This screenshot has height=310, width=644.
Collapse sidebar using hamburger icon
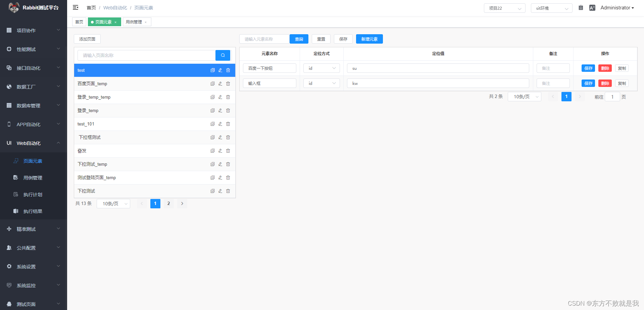tap(75, 7)
